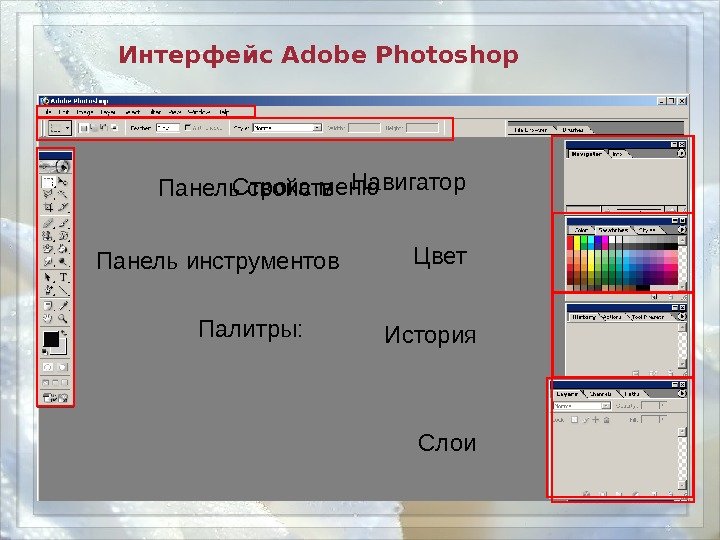Click the Feather input field
The height and width of the screenshot is (540, 720).
[168, 128]
